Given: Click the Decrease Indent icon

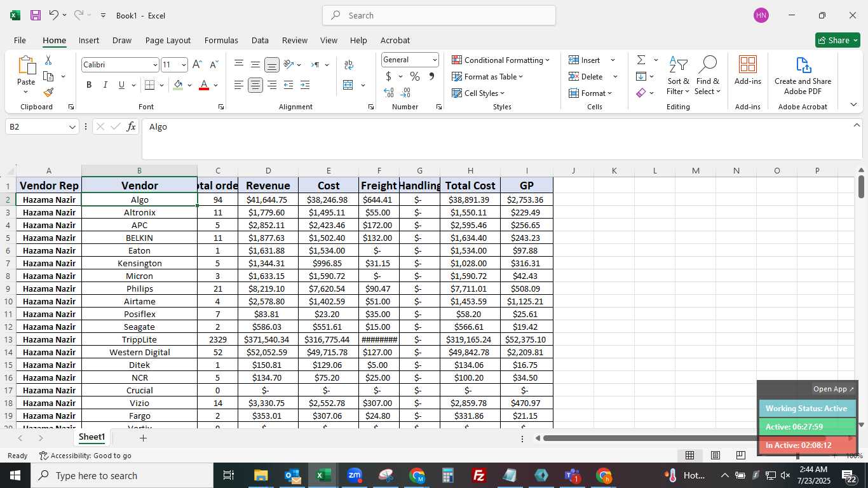Looking at the screenshot, I should coord(288,85).
